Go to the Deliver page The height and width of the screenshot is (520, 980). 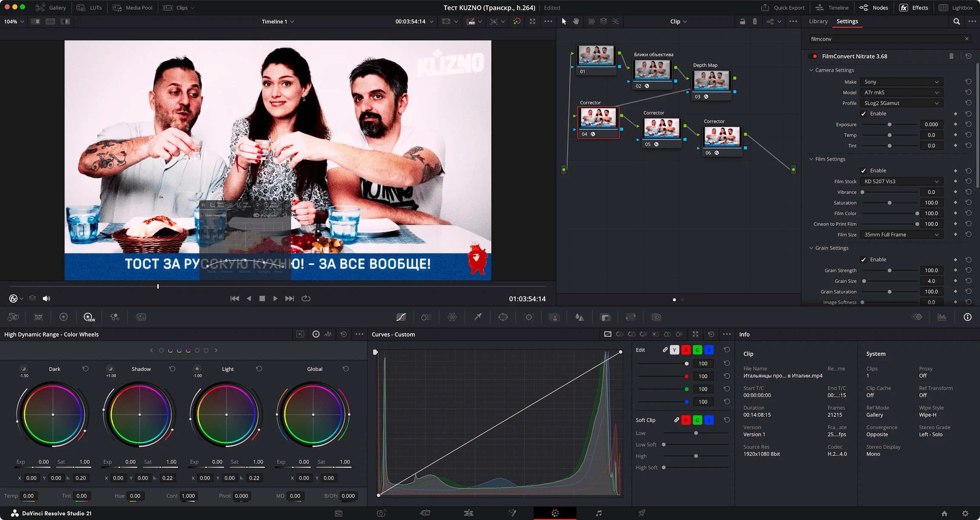point(642,513)
